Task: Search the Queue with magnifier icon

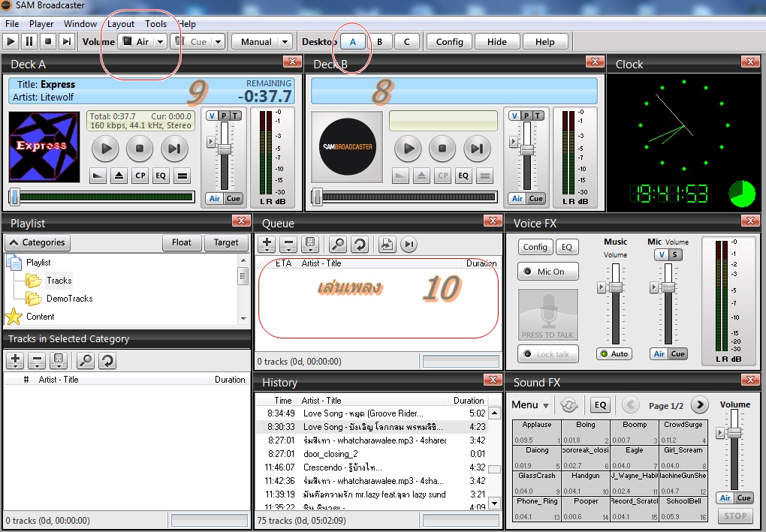Action: (x=338, y=244)
